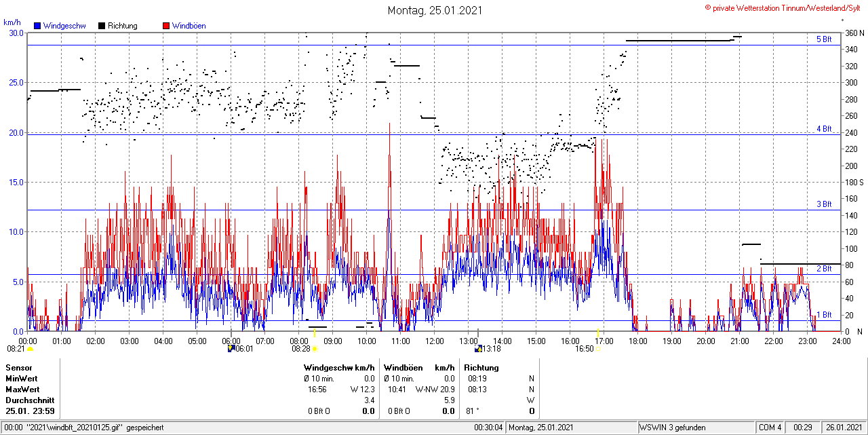Click the 1 Bft scale label
The width and height of the screenshot is (868, 435).
pos(824,314)
